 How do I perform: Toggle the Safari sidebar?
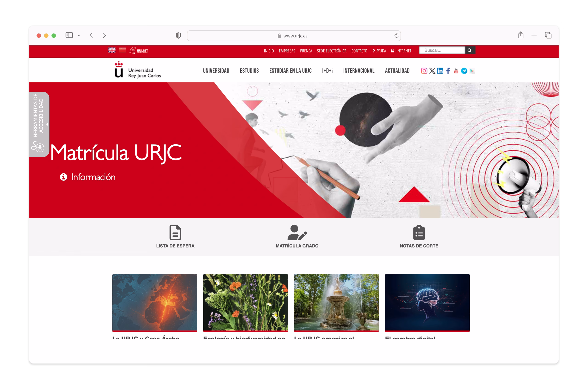[69, 35]
